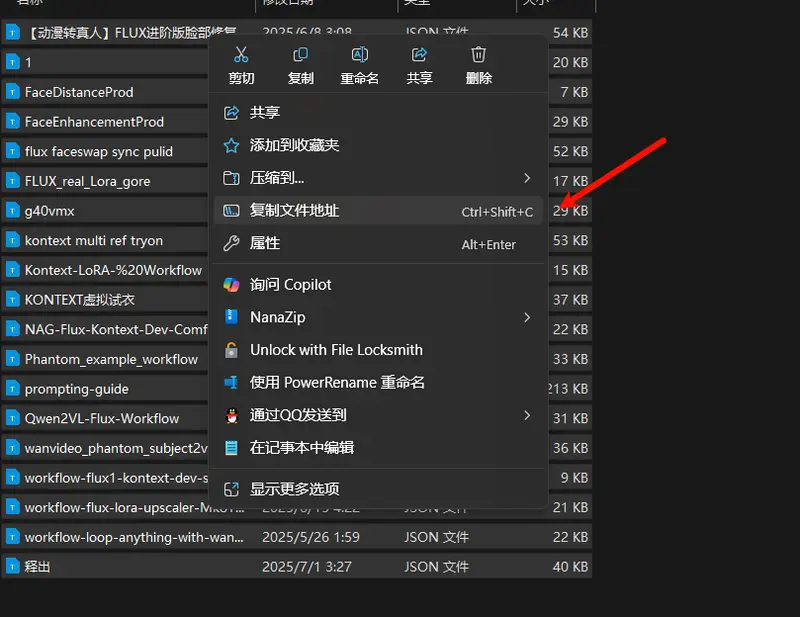The width and height of the screenshot is (800, 617).
Task: Click the 213 KB size cell
Action: pos(568,389)
